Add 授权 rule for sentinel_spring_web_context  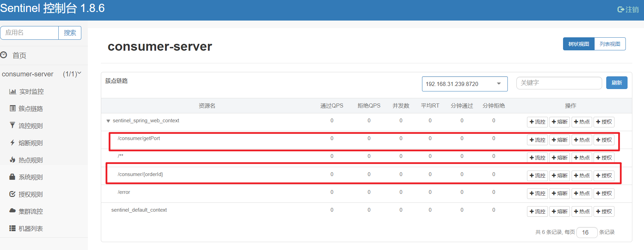[604, 122]
